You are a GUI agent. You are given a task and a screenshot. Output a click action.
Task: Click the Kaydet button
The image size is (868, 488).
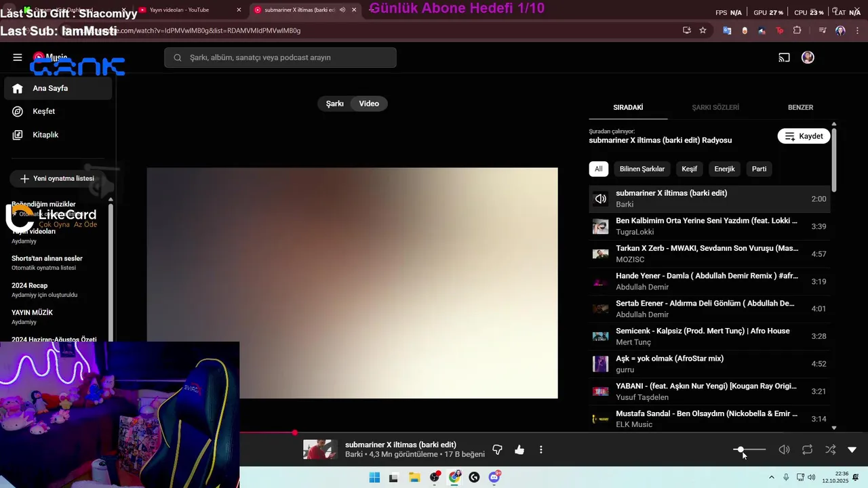[x=804, y=136]
